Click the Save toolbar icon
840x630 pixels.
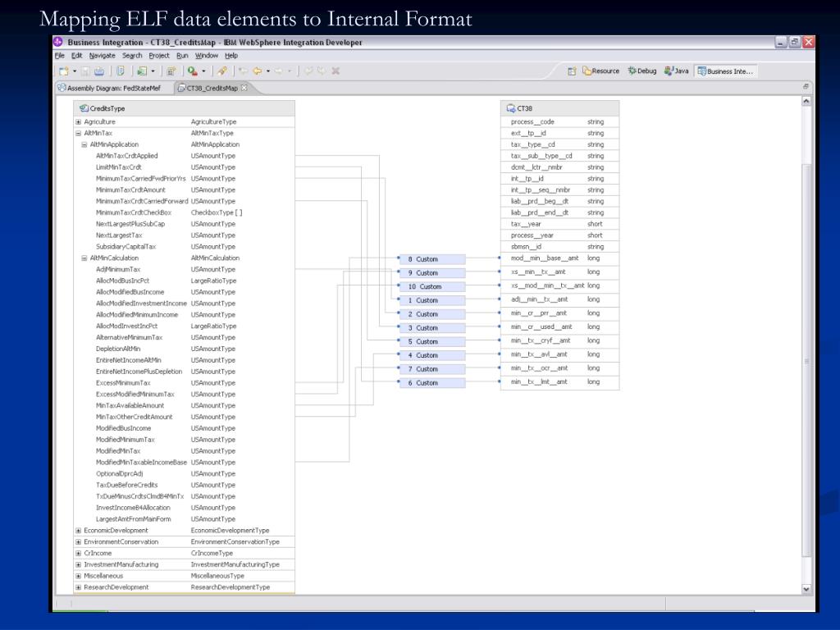pyautogui.click(x=85, y=71)
